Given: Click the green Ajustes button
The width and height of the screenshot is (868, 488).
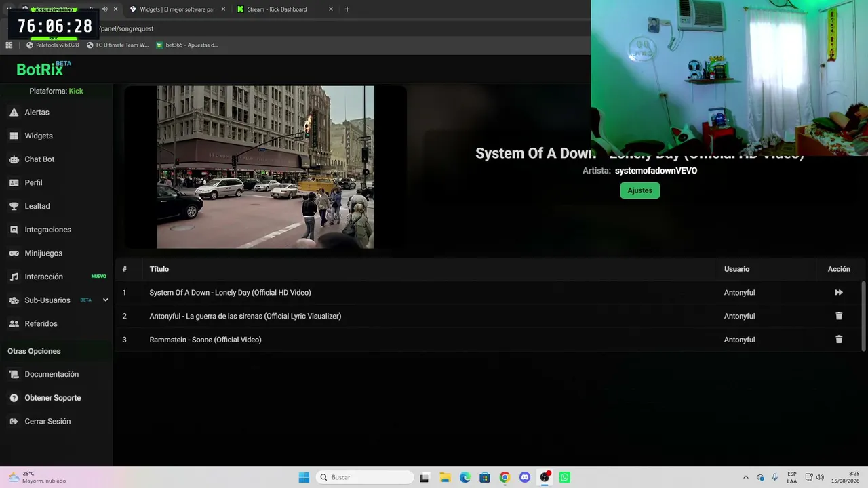Looking at the screenshot, I should 639,190.
